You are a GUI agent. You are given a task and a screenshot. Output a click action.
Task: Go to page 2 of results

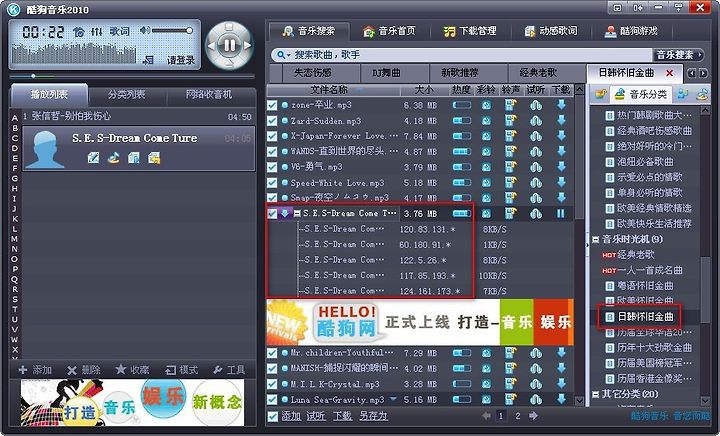point(518,416)
